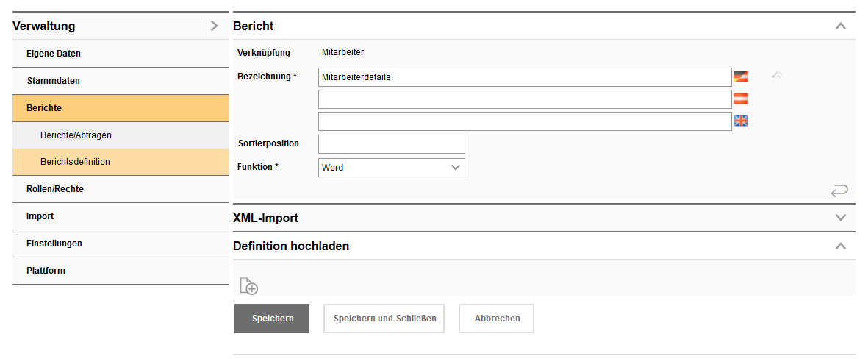Collapse the Definition hochladen section
The image size is (868, 359).
click(841, 246)
